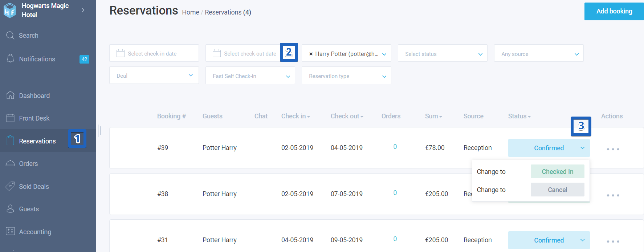Click the Sold Deals tag icon
The image size is (644, 252).
[x=10, y=186]
